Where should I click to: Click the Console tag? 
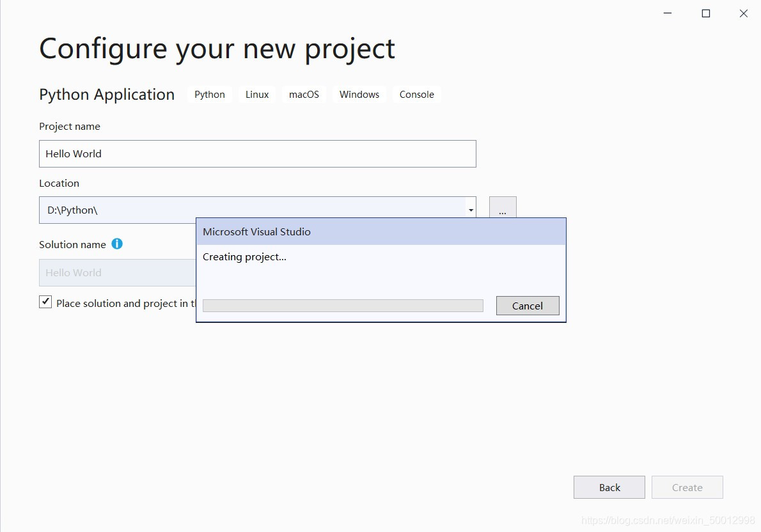pyautogui.click(x=416, y=94)
